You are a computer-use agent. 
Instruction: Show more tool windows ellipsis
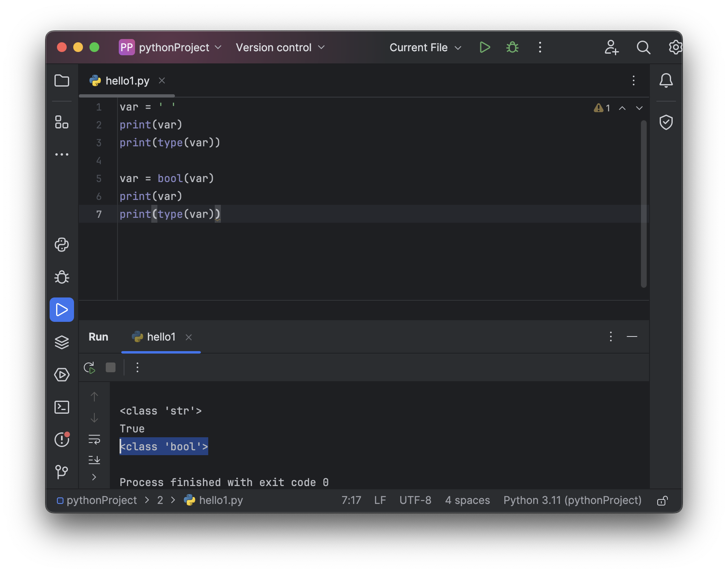point(62,154)
